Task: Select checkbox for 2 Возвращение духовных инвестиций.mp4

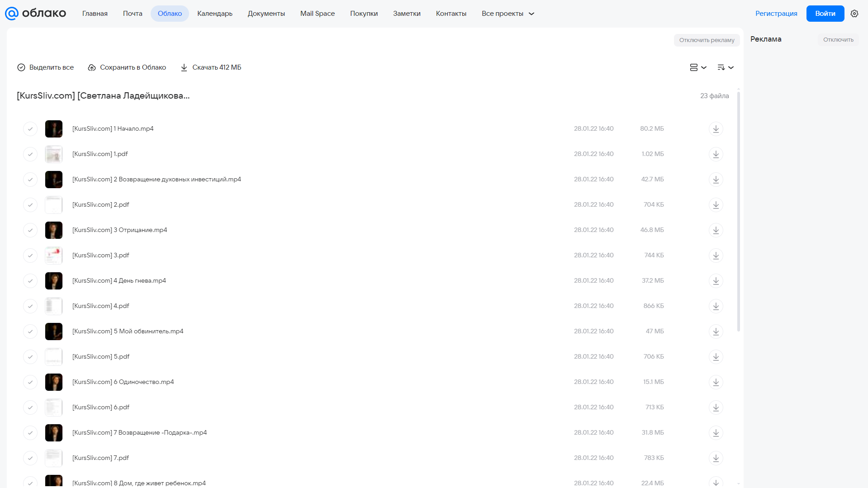Action: (30, 180)
